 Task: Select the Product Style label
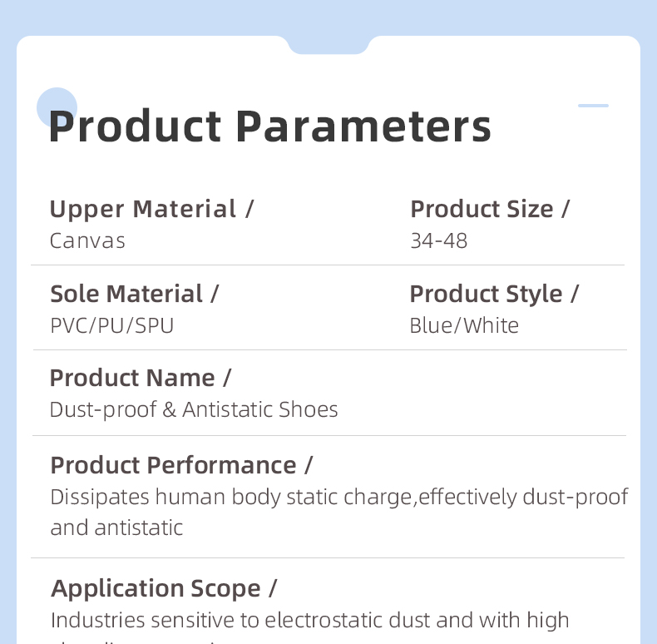[x=494, y=295]
